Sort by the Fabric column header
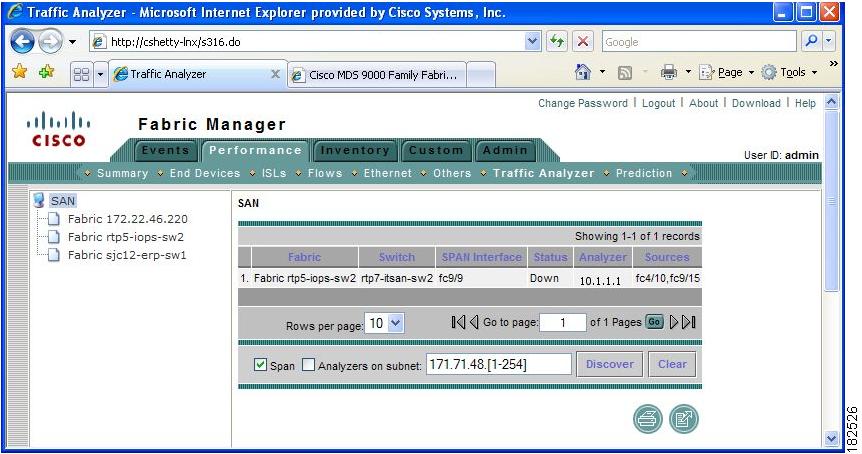This screenshot has height=454, width=862. tap(304, 257)
